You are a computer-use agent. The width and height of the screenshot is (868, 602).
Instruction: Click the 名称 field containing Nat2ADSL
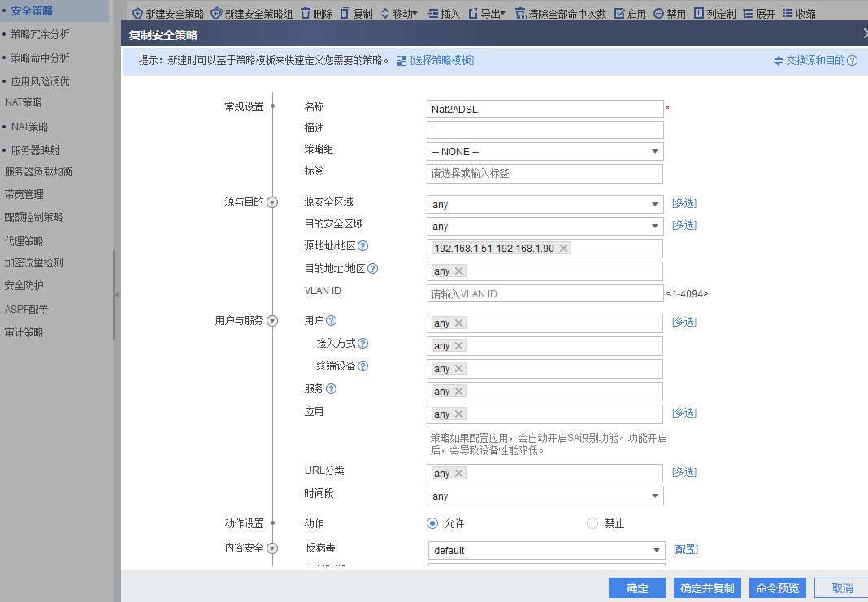pyautogui.click(x=545, y=109)
